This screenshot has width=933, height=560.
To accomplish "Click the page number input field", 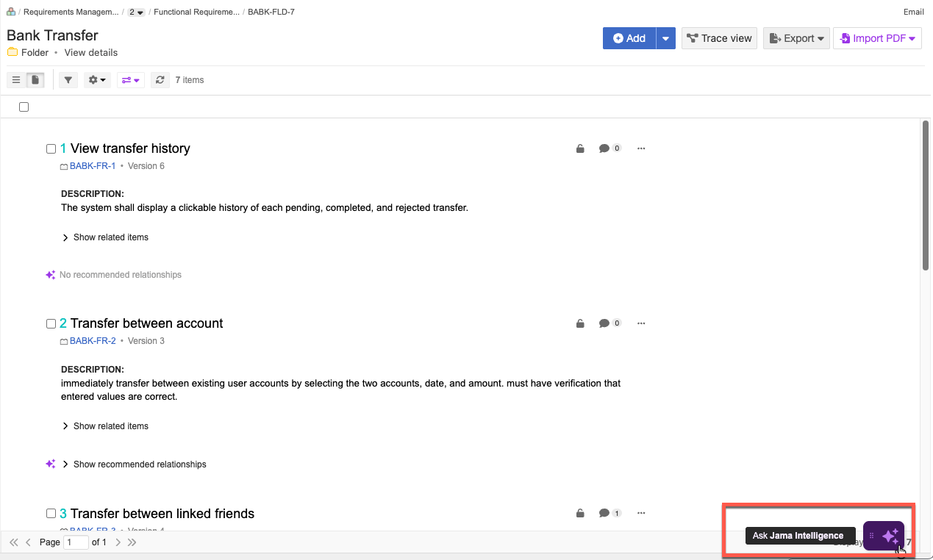I will 76,542.
